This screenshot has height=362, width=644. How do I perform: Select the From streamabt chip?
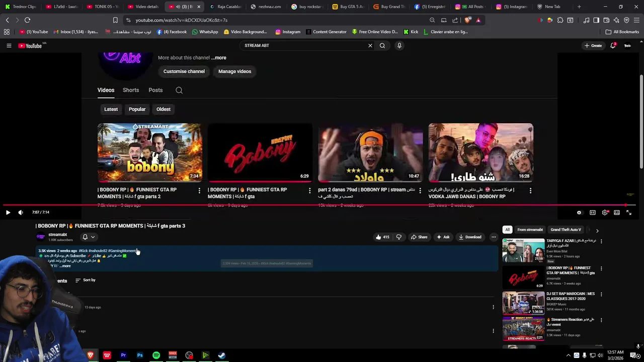pos(530,230)
